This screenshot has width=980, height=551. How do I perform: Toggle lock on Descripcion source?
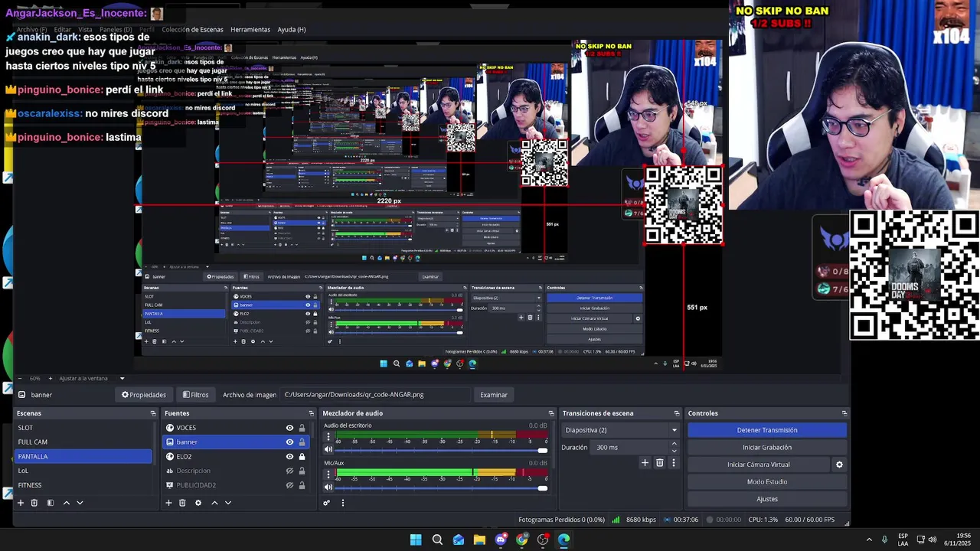click(x=302, y=471)
